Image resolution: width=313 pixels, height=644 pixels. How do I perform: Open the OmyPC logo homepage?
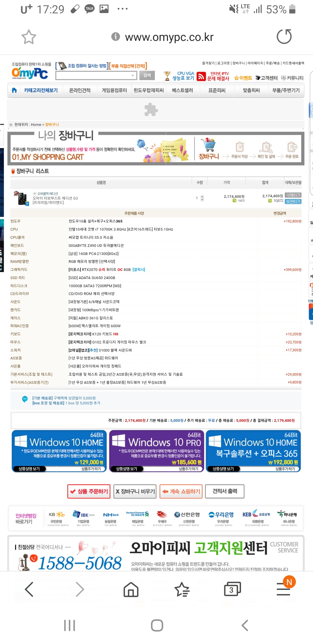[30, 73]
